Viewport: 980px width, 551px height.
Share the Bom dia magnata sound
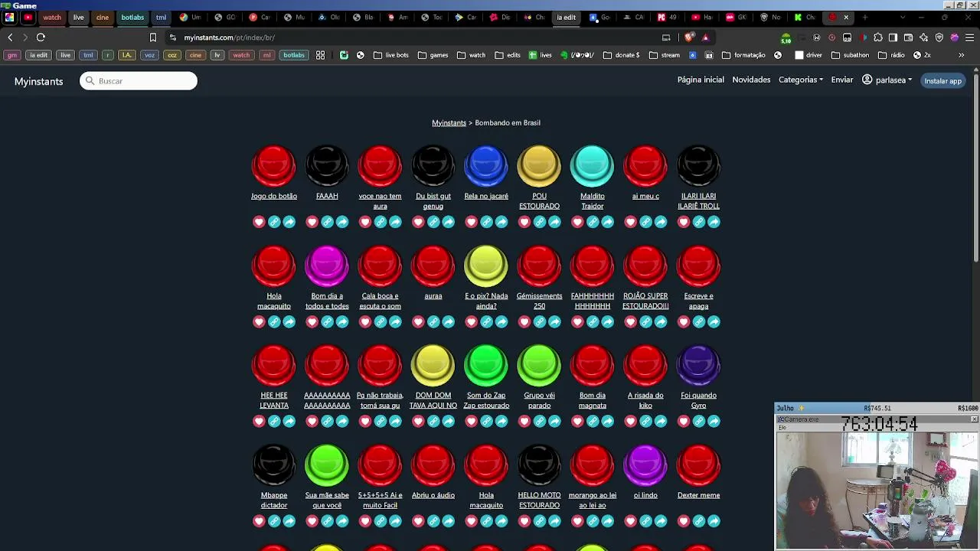(608, 421)
